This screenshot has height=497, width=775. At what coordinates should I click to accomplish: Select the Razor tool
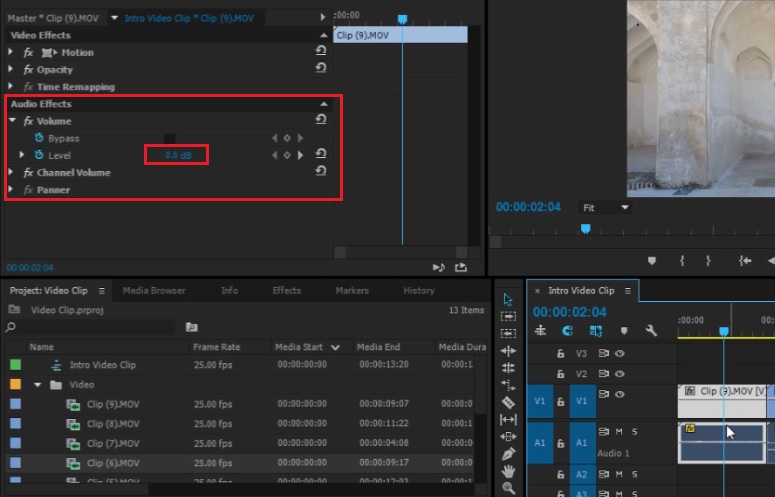[508, 402]
